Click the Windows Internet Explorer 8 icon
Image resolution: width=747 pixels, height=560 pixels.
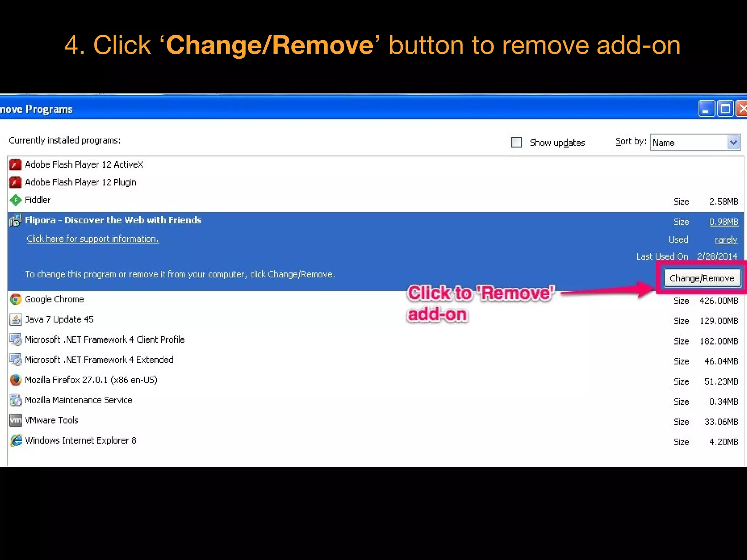tap(15, 440)
